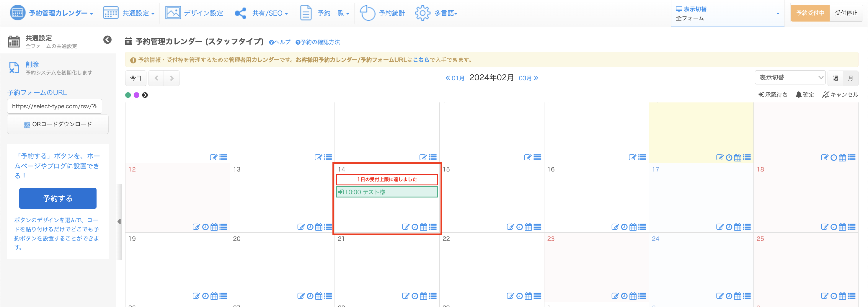Click the blue 予約する button

coord(58,198)
